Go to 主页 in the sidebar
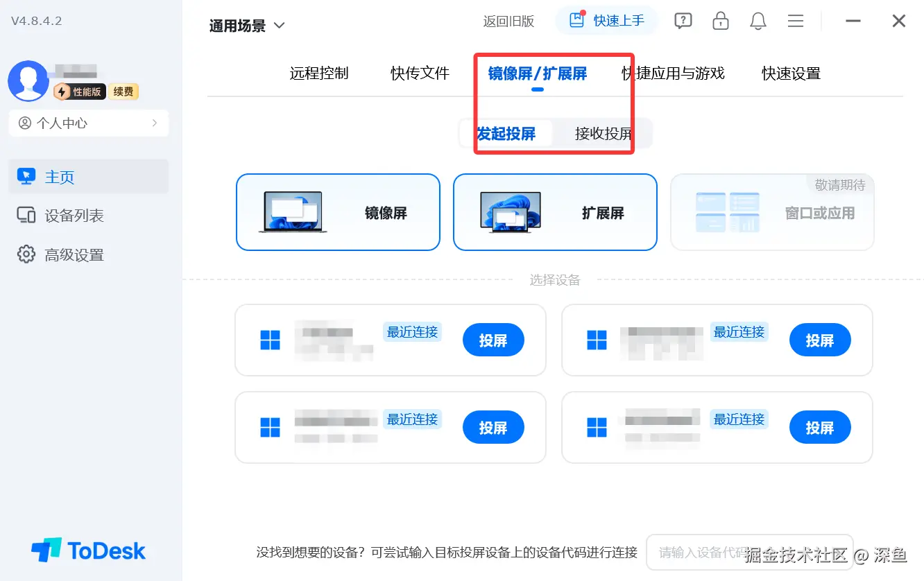 89,177
